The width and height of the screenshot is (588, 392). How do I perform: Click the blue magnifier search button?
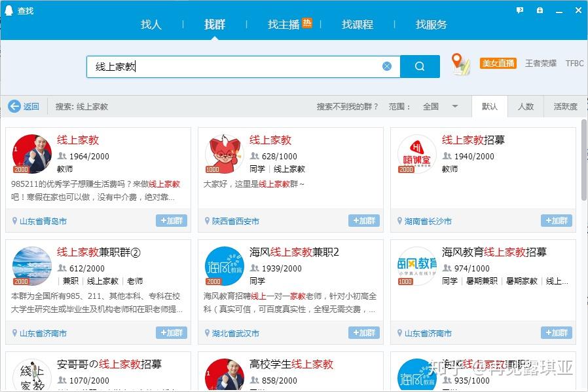[x=420, y=66]
